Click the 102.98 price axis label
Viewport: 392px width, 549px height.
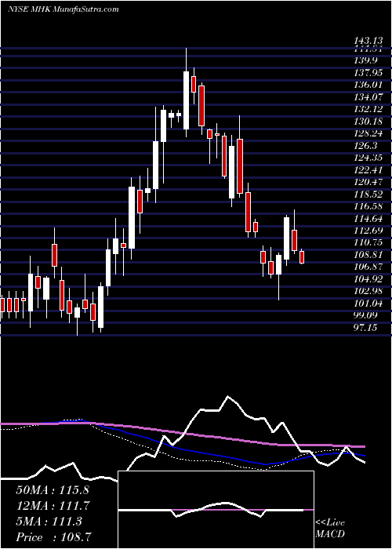pyautogui.click(x=369, y=291)
